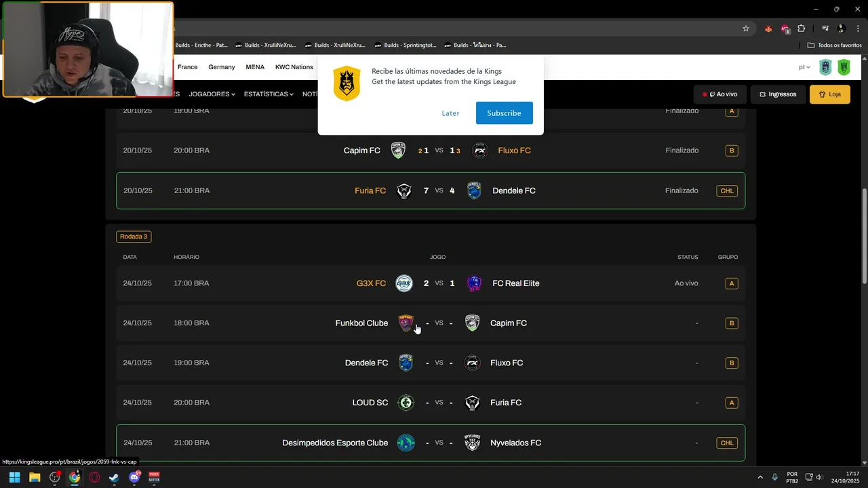This screenshot has width=868, height=488.
Task: Open the Windows Start menu
Action: [14, 477]
